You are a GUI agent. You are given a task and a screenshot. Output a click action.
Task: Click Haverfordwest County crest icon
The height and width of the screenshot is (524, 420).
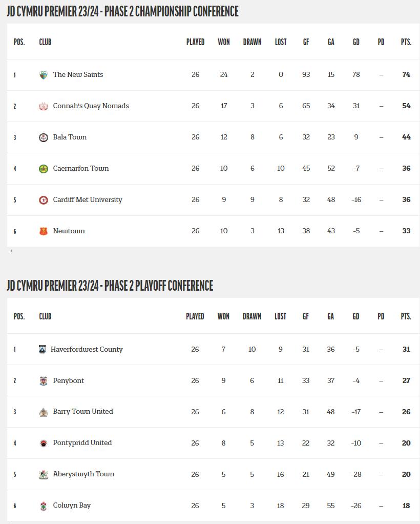coord(43,350)
